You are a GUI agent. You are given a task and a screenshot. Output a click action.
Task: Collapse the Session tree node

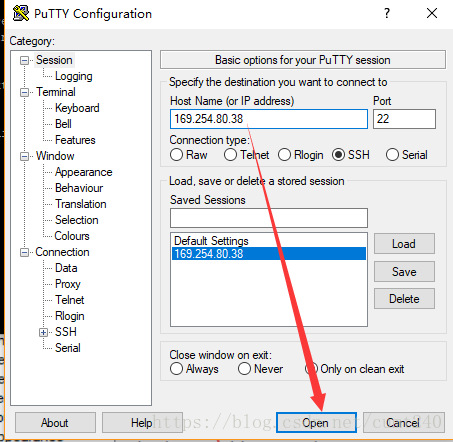24,60
